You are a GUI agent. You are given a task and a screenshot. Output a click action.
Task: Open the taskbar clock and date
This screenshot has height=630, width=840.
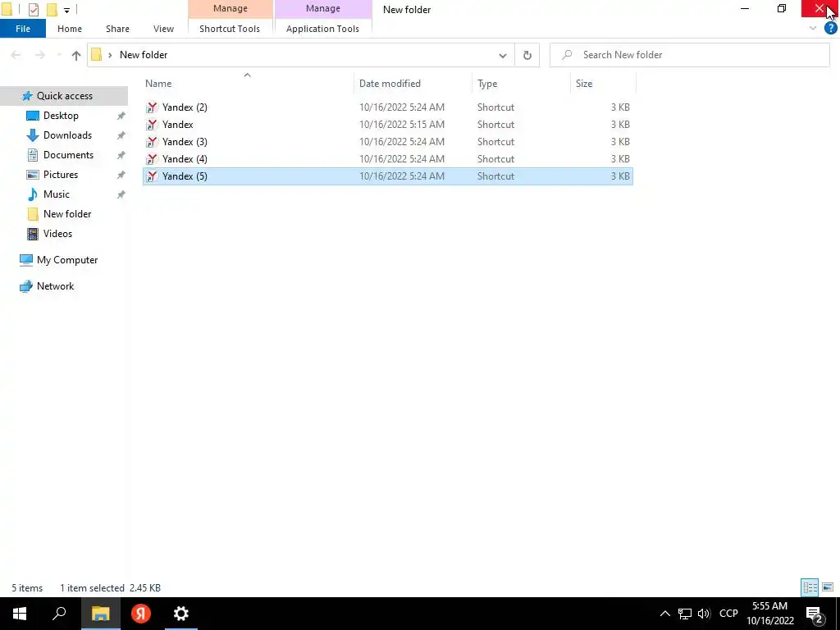click(769, 614)
